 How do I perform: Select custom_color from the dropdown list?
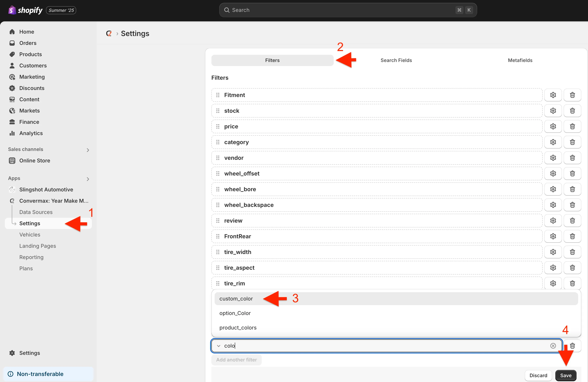point(236,299)
